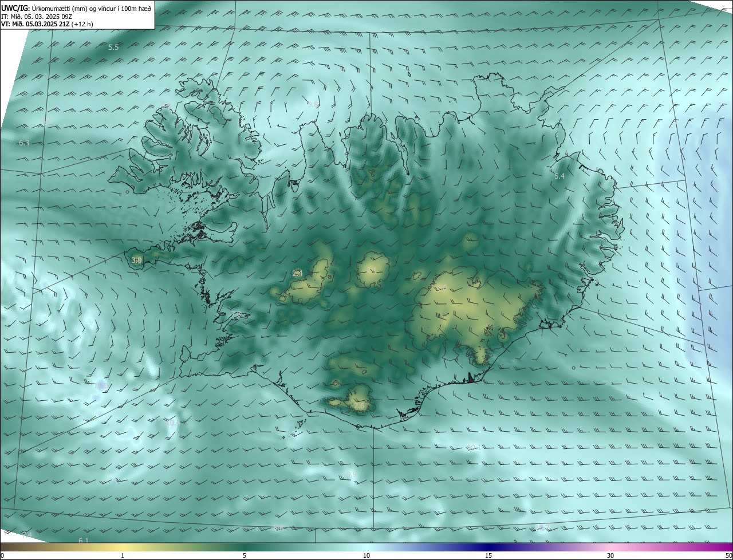Click the '15' tick label on the colorbar
The height and width of the screenshot is (560, 733).
click(x=488, y=555)
